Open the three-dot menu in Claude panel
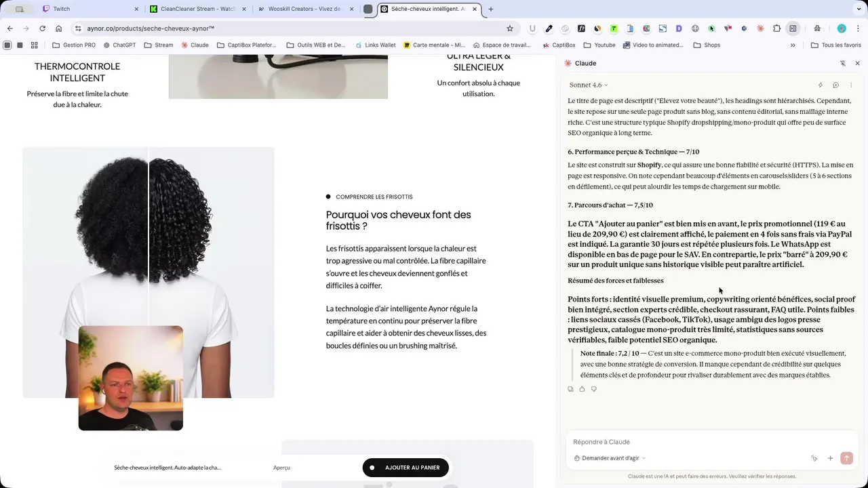This screenshot has width=868, height=488. 851,85
